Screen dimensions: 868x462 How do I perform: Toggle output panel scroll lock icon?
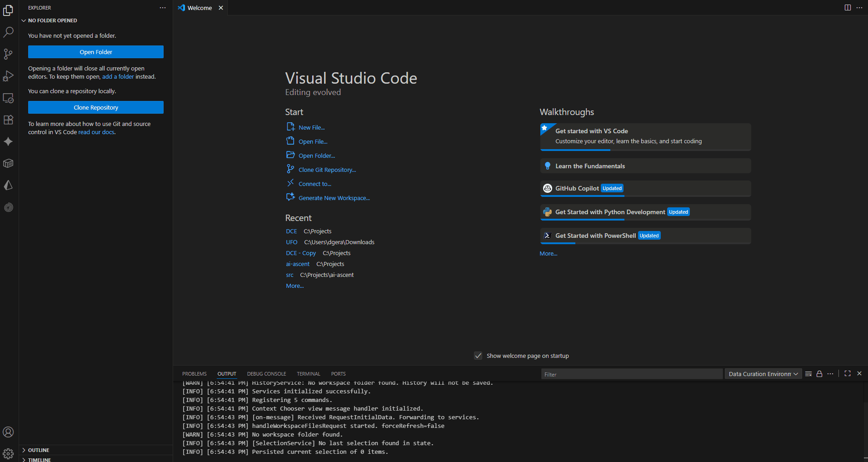pyautogui.click(x=819, y=374)
